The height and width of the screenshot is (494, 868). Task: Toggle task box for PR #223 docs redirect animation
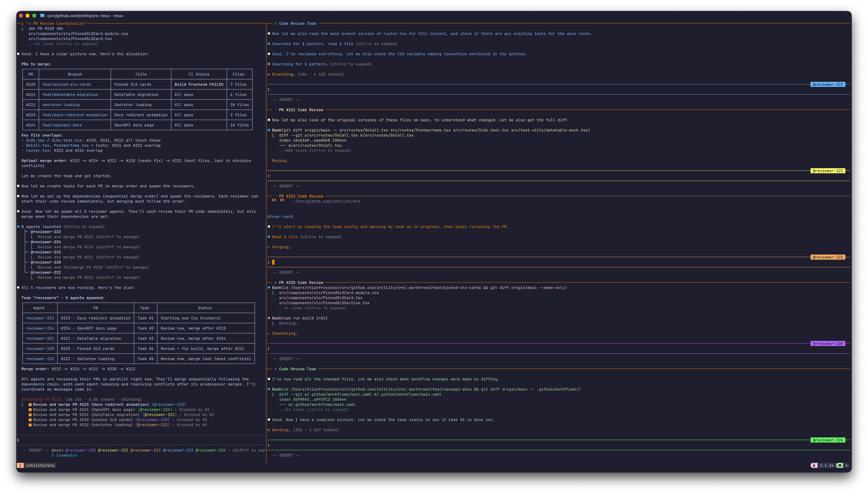30,404
